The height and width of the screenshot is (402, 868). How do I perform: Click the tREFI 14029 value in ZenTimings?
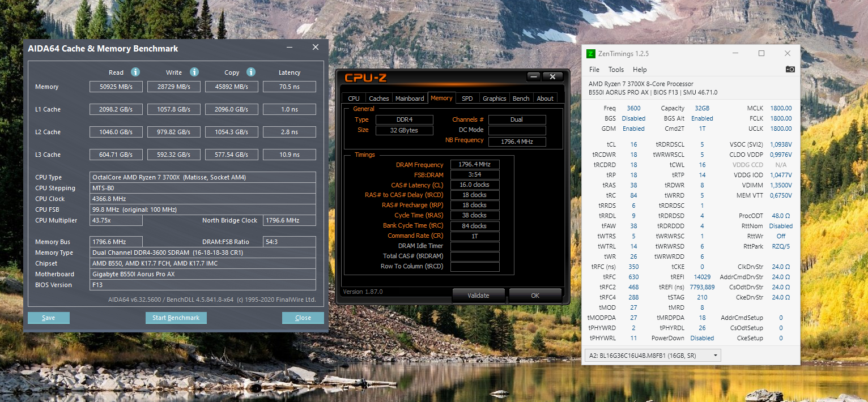coord(702,277)
